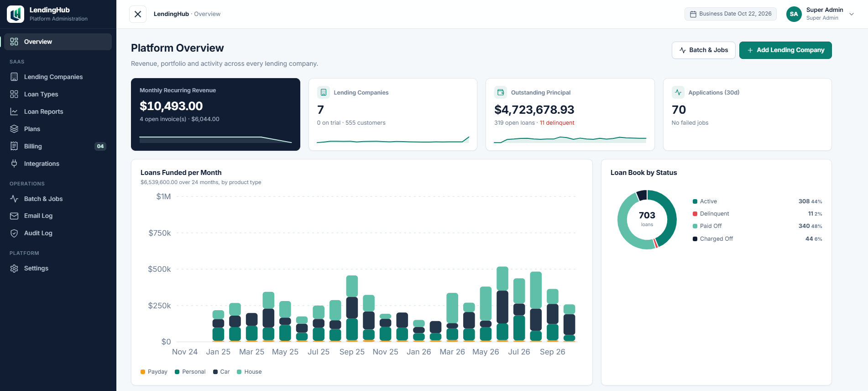Click the $4,723,678.93 outstanding principal value
Screen dimensions: 868x391
[x=534, y=110]
